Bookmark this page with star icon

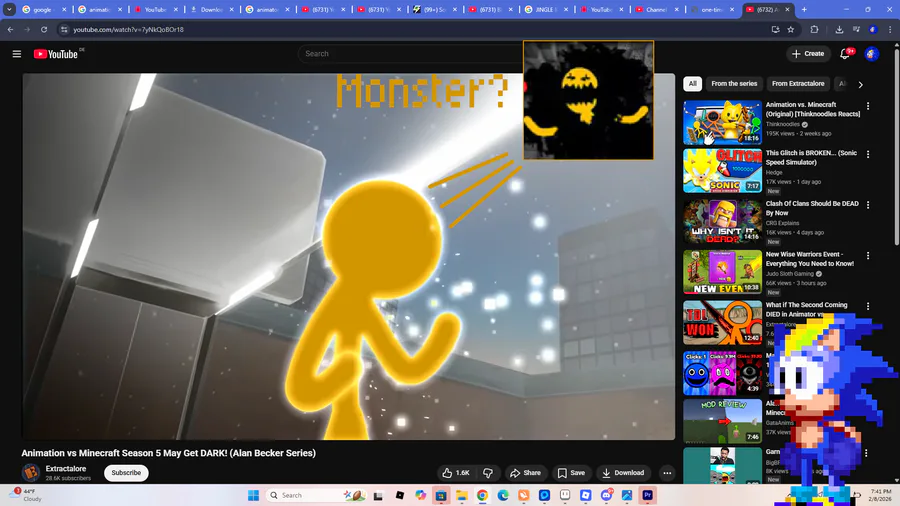tap(791, 29)
